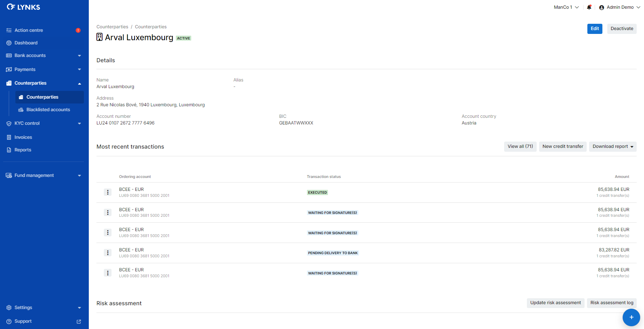This screenshot has width=644, height=329.
Task: Expand Payments menu arrow
Action: click(79, 70)
